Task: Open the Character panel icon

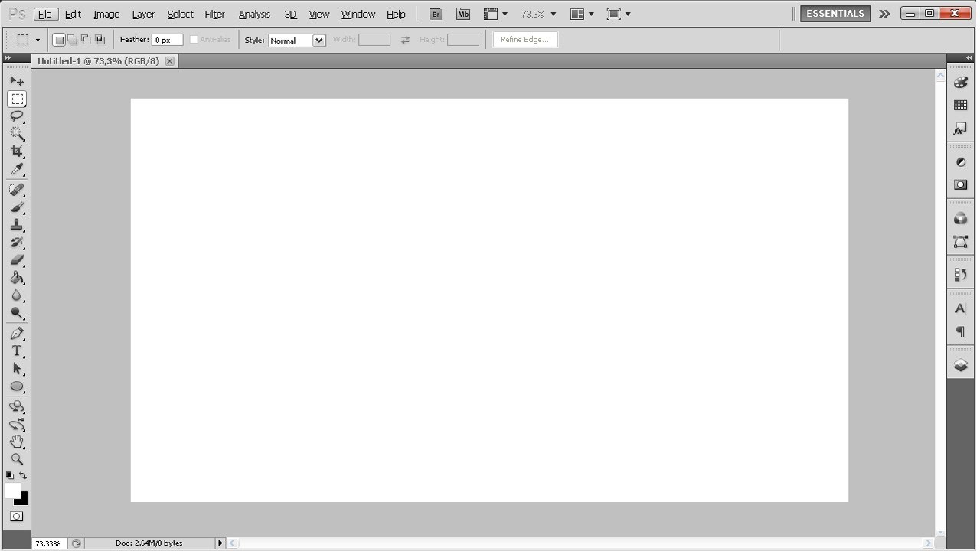Action: coord(961,308)
